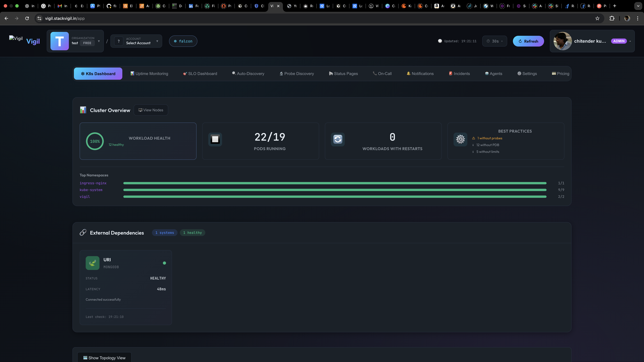This screenshot has width=644, height=362.
Task: Expand the 30s refresh interval dropdown
Action: point(494,41)
